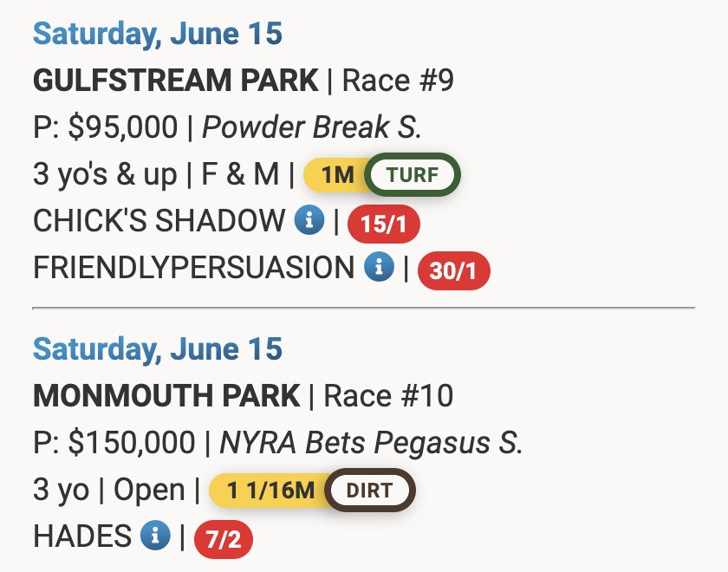The height and width of the screenshot is (572, 728).
Task: Open the MONMOUTH PARK track heading
Action: pos(166,397)
